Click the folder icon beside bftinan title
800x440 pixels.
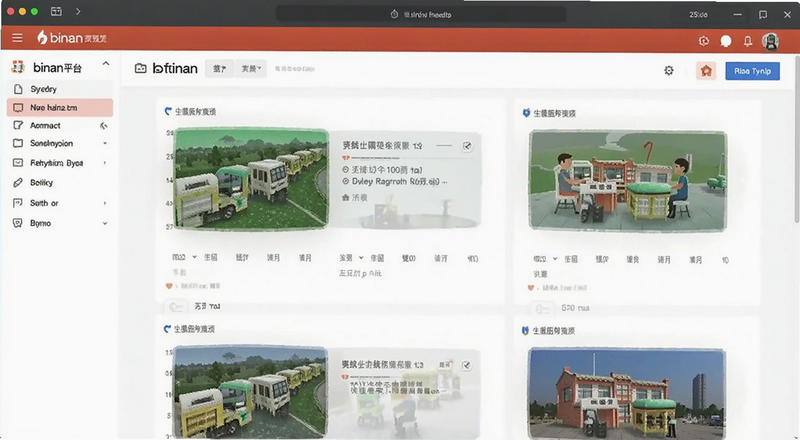pos(140,68)
